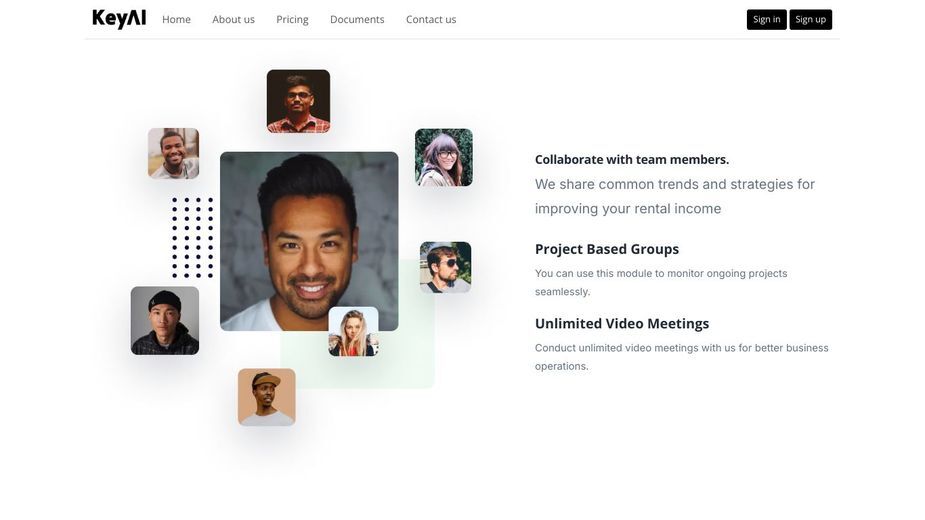Screen dimensions: 925x520
Task: Click the man in plaid shirt photo
Action: [x=299, y=102]
